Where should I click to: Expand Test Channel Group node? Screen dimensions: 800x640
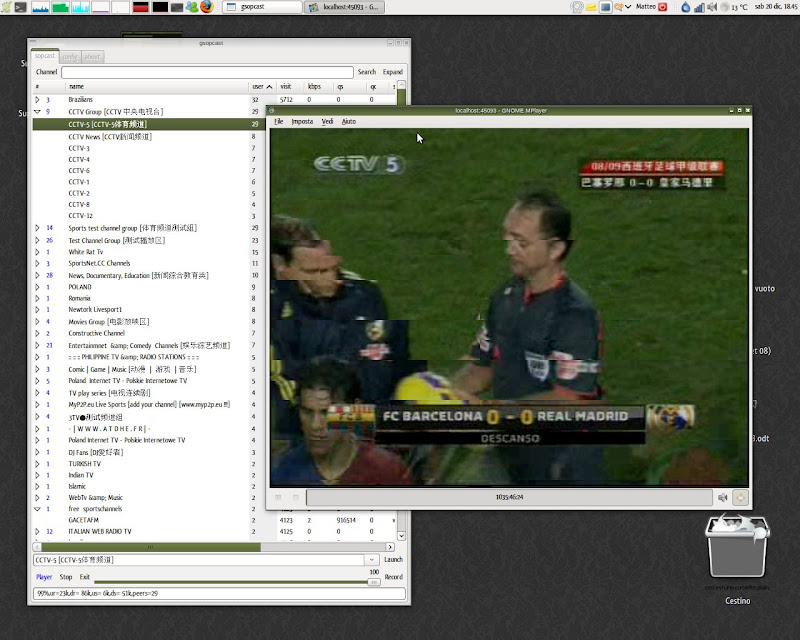pyautogui.click(x=37, y=240)
